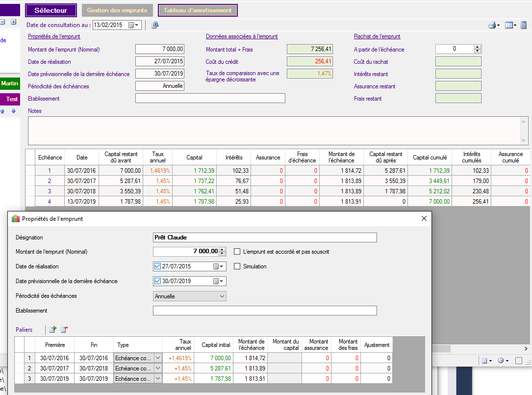The height and width of the screenshot is (395, 532).
Task: Expand Type dropdown for the first palier row
Action: (158, 358)
